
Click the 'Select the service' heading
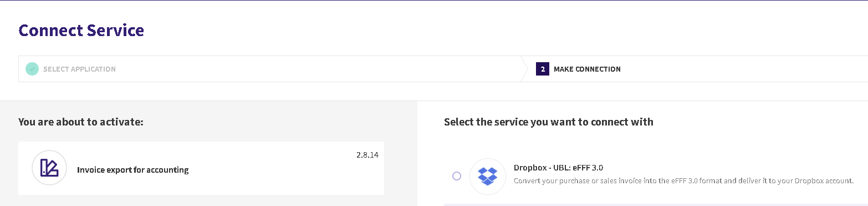coord(549,122)
